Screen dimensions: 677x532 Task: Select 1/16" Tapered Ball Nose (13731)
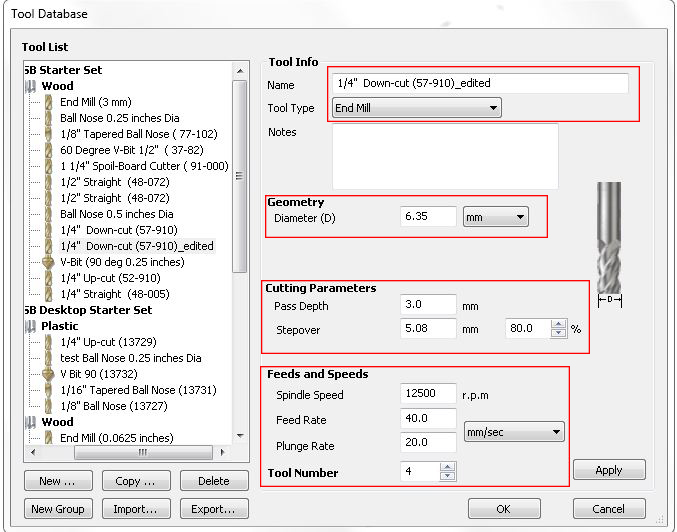click(138, 390)
